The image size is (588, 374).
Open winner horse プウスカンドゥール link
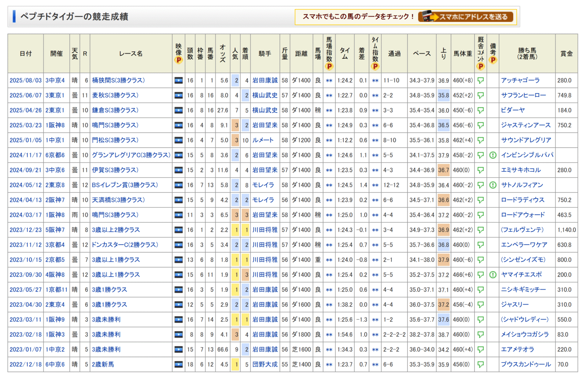pos(526,365)
